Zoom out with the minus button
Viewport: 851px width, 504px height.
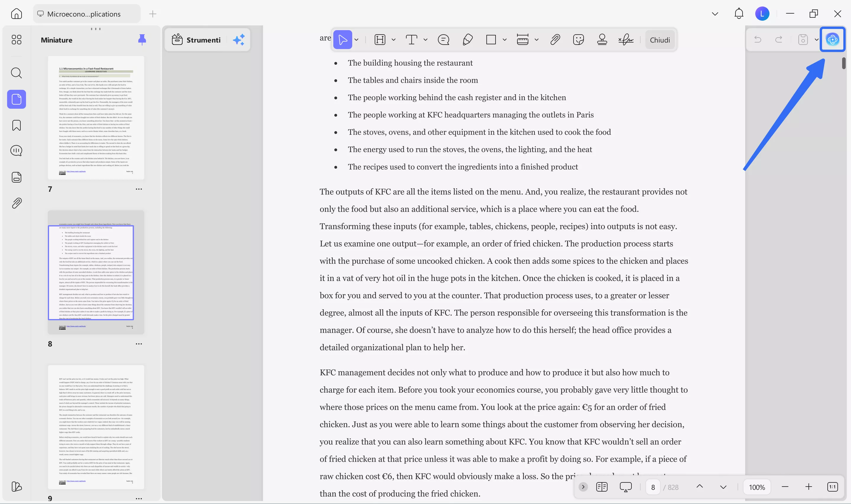coord(785,487)
